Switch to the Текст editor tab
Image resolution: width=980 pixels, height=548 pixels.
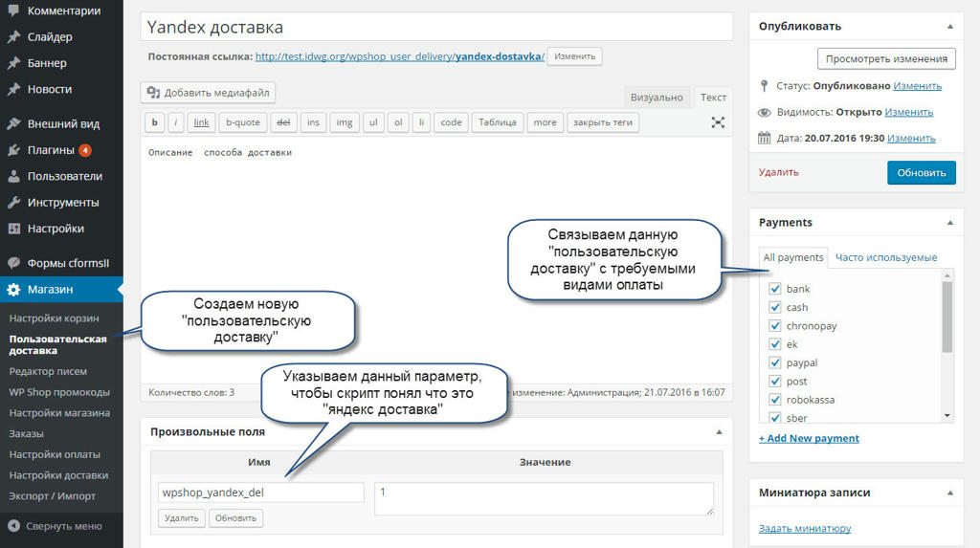(x=713, y=97)
